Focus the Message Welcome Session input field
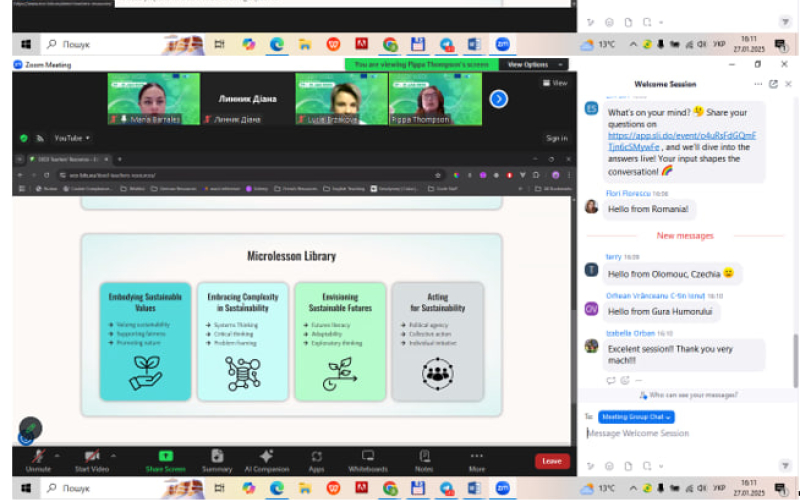This screenshot has height=500, width=800. pos(686,433)
